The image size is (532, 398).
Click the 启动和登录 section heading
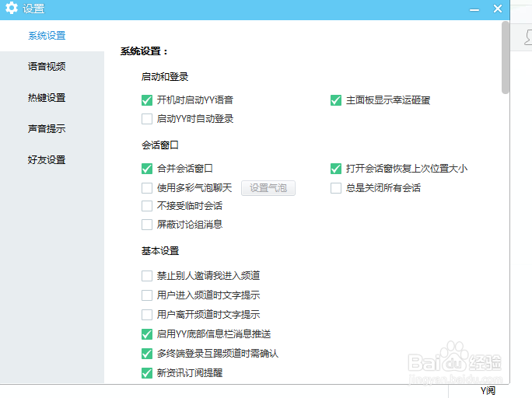[x=165, y=77]
